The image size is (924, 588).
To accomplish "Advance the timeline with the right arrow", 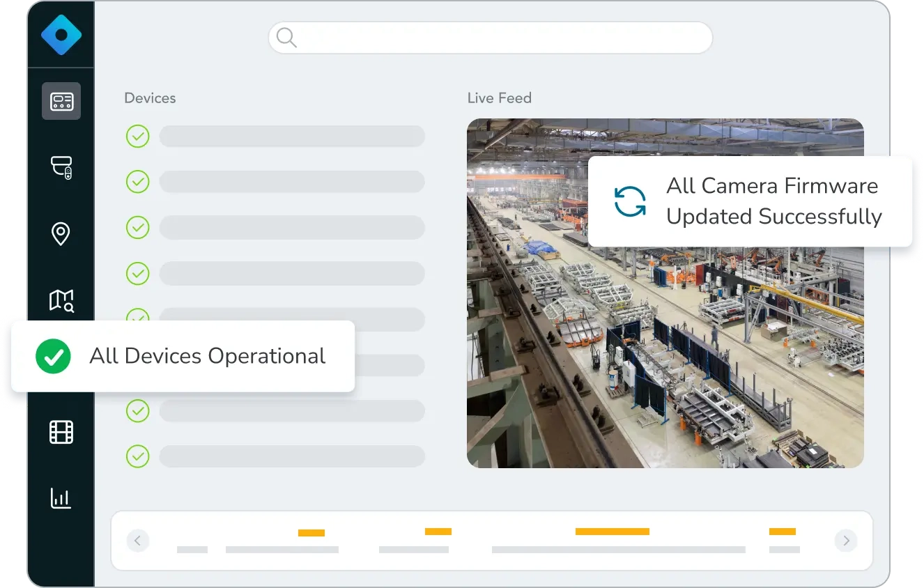I will click(846, 541).
